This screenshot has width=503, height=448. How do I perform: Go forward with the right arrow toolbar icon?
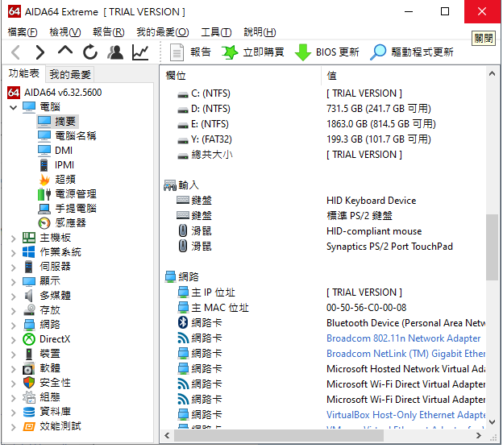pos(39,52)
